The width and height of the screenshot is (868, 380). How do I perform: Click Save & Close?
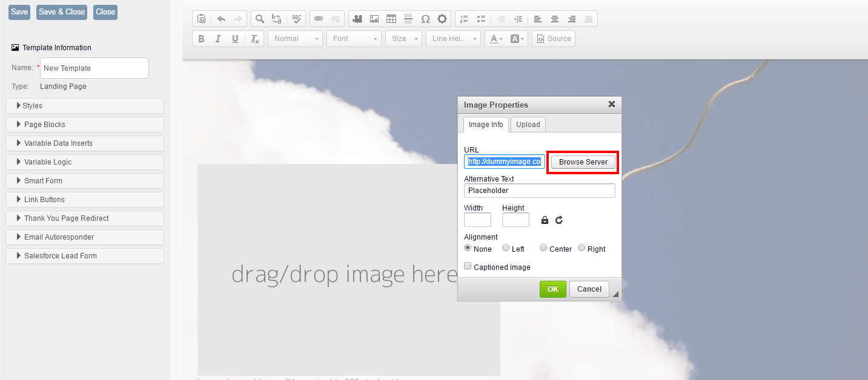(x=62, y=12)
